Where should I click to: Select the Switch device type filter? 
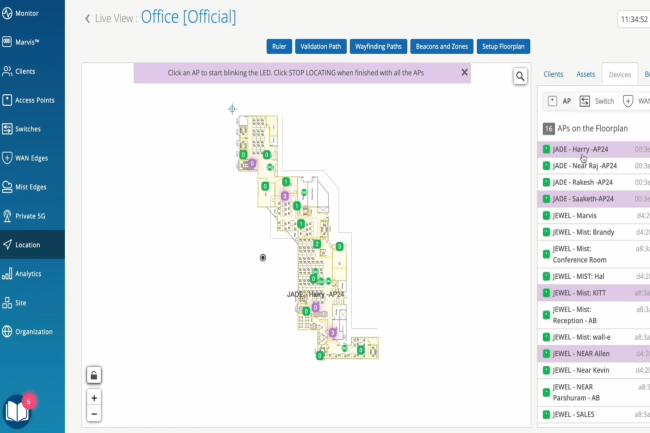point(597,101)
